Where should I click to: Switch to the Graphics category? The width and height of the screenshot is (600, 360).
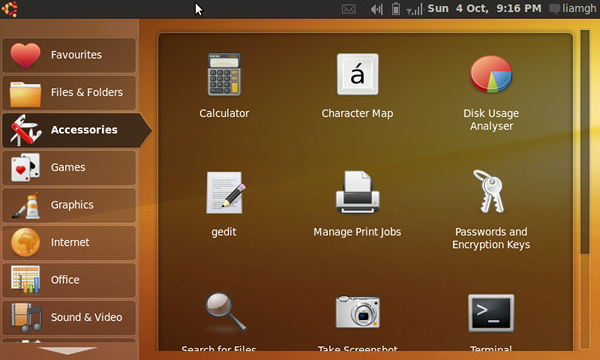tap(69, 205)
